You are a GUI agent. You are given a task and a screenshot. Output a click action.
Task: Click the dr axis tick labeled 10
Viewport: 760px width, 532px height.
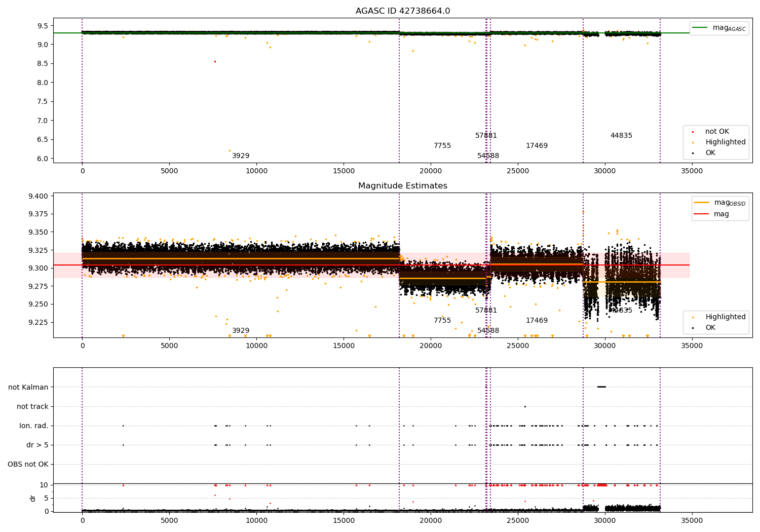pyautogui.click(x=44, y=485)
